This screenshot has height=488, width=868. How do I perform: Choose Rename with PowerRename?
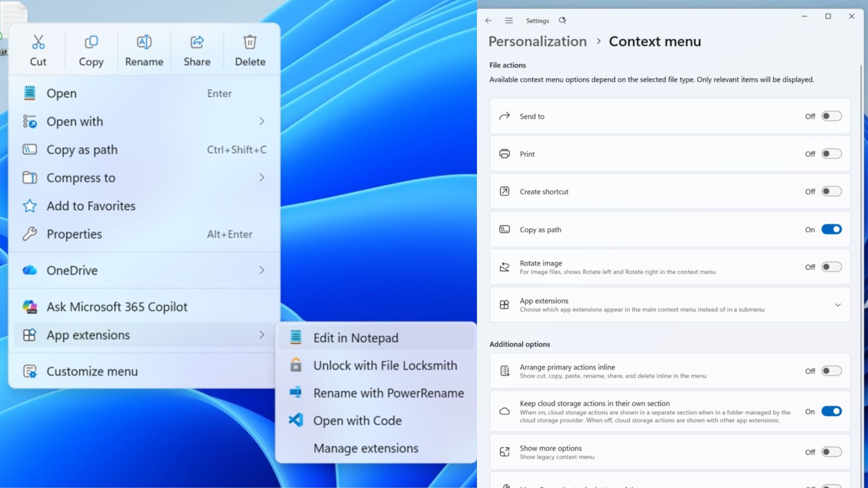pos(376,393)
